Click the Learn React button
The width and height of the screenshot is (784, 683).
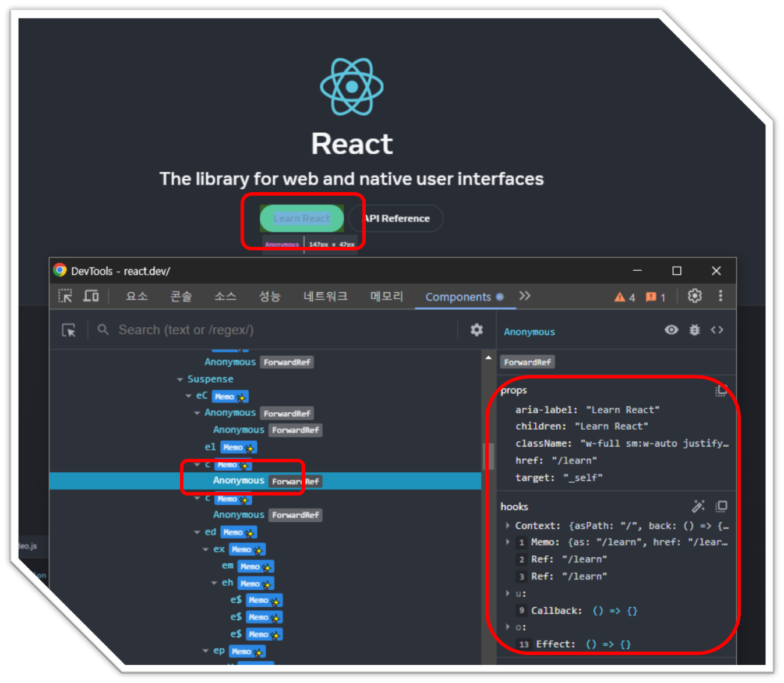pyautogui.click(x=302, y=218)
